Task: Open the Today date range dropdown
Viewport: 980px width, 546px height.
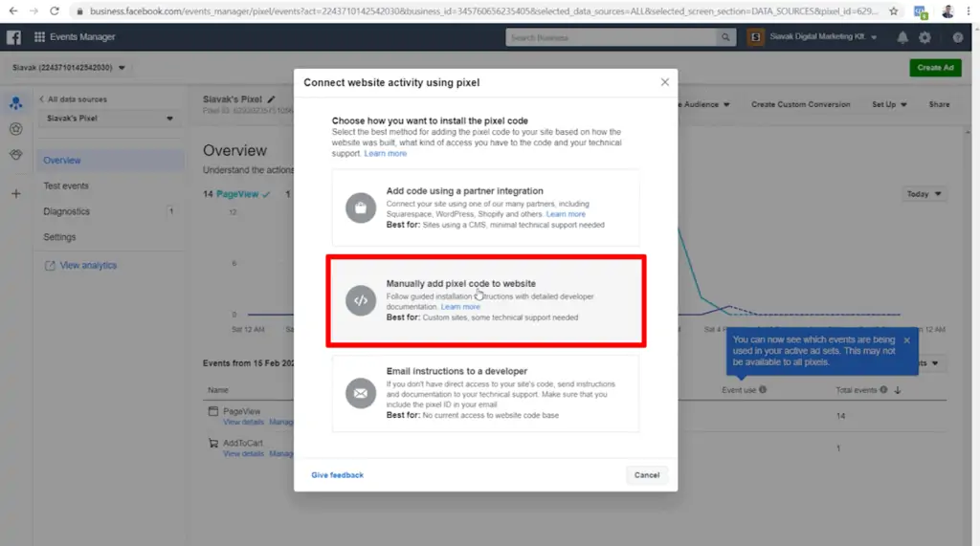Action: pyautogui.click(x=924, y=194)
